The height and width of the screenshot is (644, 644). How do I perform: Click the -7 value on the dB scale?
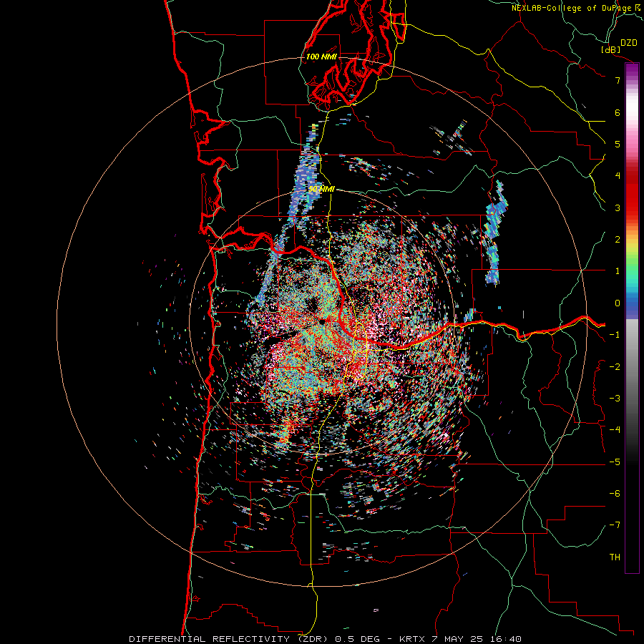[615, 525]
